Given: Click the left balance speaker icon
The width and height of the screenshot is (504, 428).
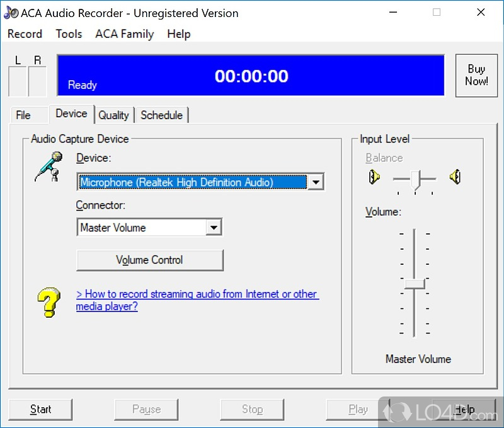Looking at the screenshot, I should (x=374, y=178).
